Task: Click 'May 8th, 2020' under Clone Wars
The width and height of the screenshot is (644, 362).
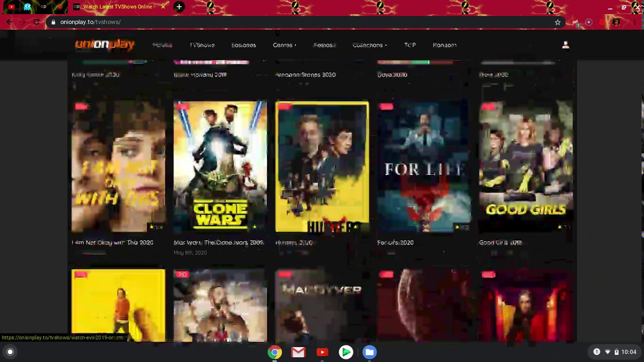Action: coord(190,252)
